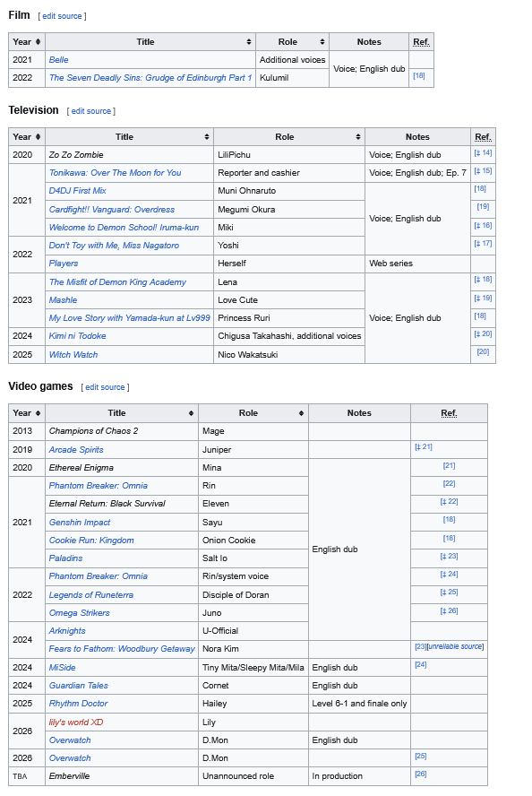This screenshot has width=532, height=796.
Task: Edit source of Film section
Action: click(62, 16)
